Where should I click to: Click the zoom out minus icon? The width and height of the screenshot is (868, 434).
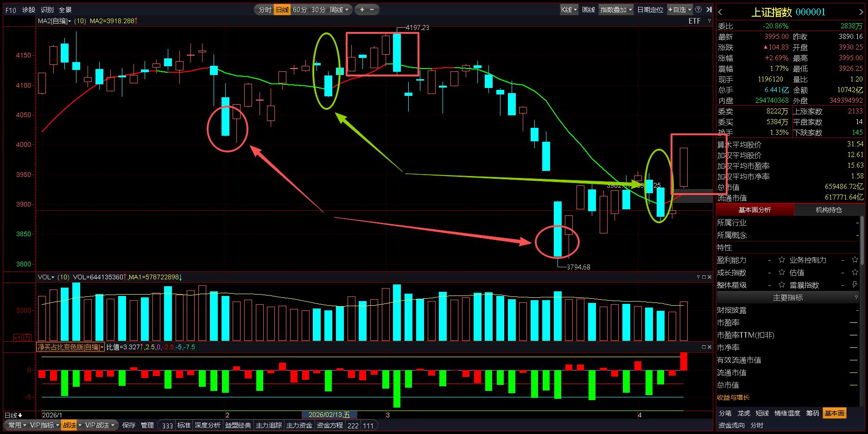(x=372, y=9)
